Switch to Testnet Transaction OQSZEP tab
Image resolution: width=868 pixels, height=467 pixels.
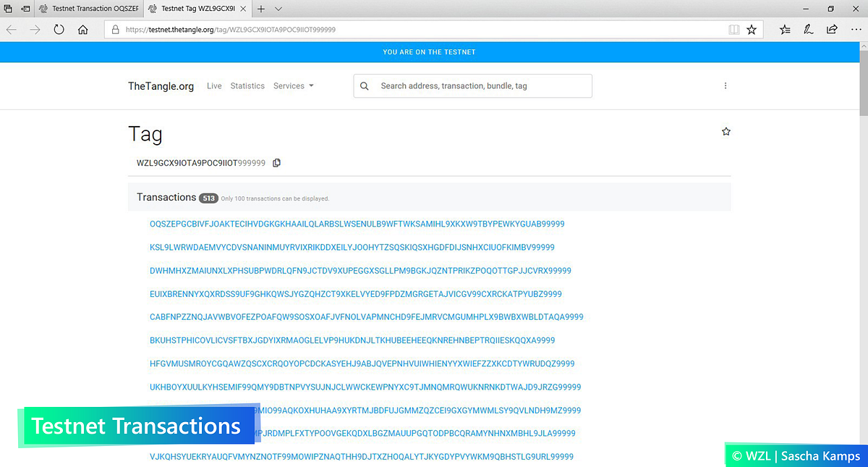pyautogui.click(x=88, y=9)
